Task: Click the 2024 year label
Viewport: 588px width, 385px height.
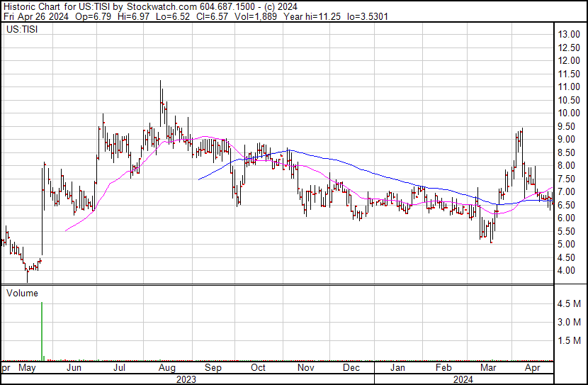Action: [464, 379]
